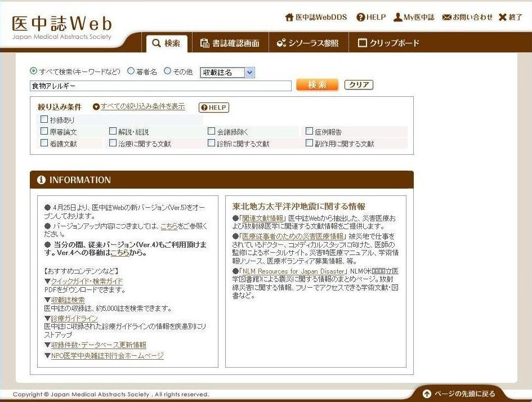
Task: Click the arrow icon by すべての絞り込み条件を表示
Action: 96,107
